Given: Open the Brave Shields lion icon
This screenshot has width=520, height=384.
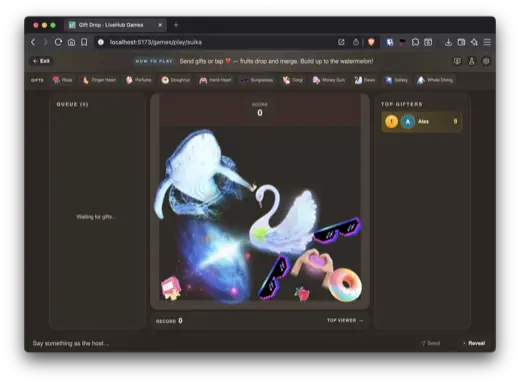Looking at the screenshot, I should click(x=371, y=42).
